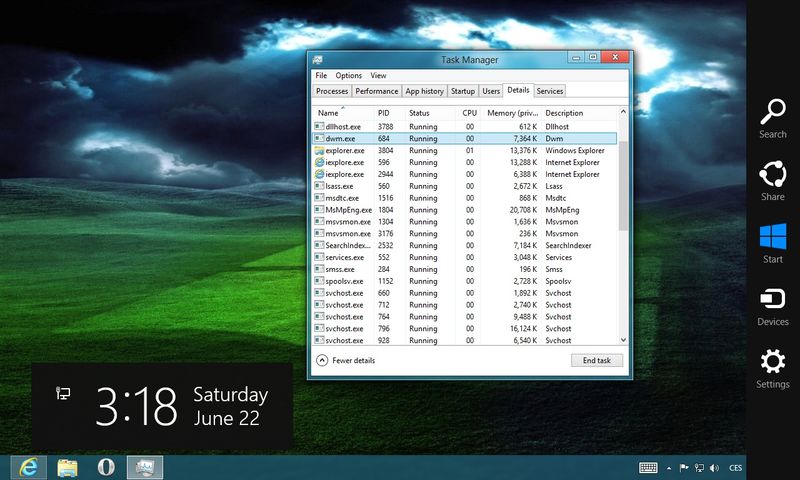Switch to the Startup tab
This screenshot has width=800, height=480.
(x=463, y=91)
